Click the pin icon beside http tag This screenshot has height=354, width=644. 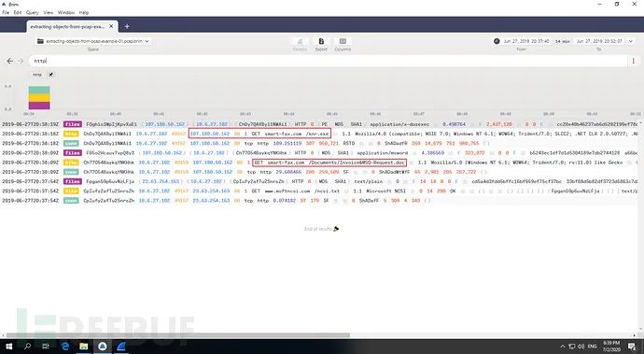point(50,75)
